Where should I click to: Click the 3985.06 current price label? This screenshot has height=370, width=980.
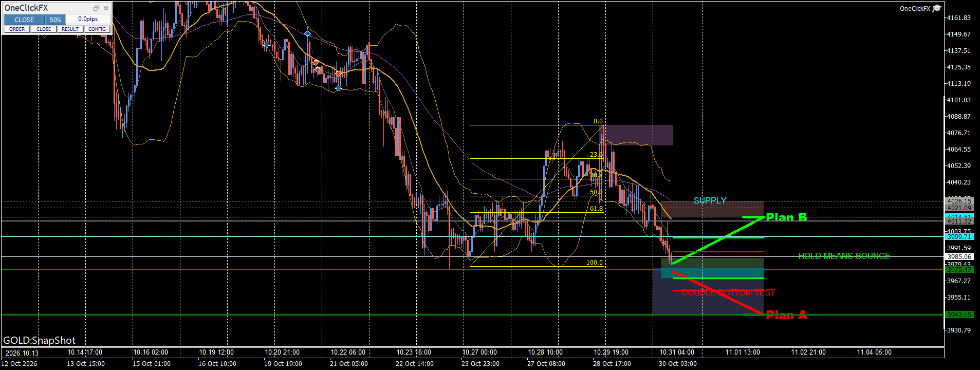[959, 256]
